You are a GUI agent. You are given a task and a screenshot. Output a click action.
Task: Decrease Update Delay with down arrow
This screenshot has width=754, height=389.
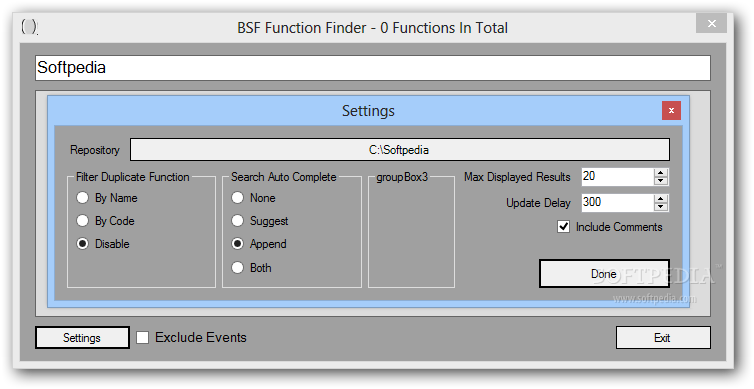click(x=661, y=207)
